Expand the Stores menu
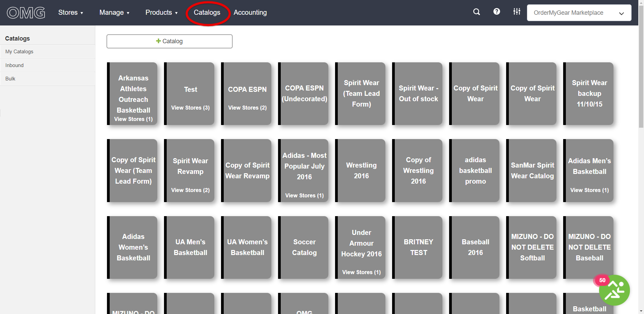Viewport: 644px width, 314px height. [x=71, y=12]
